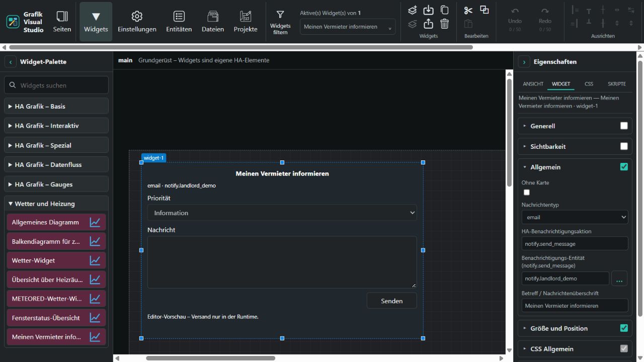Open the Einstellungen gear settings
Screen dimensions: 644x362
[x=137, y=21]
